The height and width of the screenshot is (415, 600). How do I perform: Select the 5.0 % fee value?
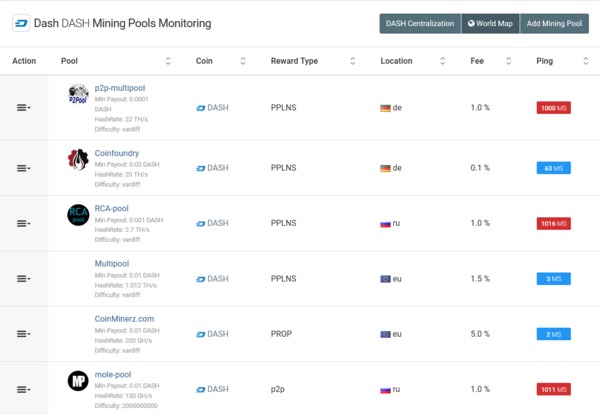480,334
